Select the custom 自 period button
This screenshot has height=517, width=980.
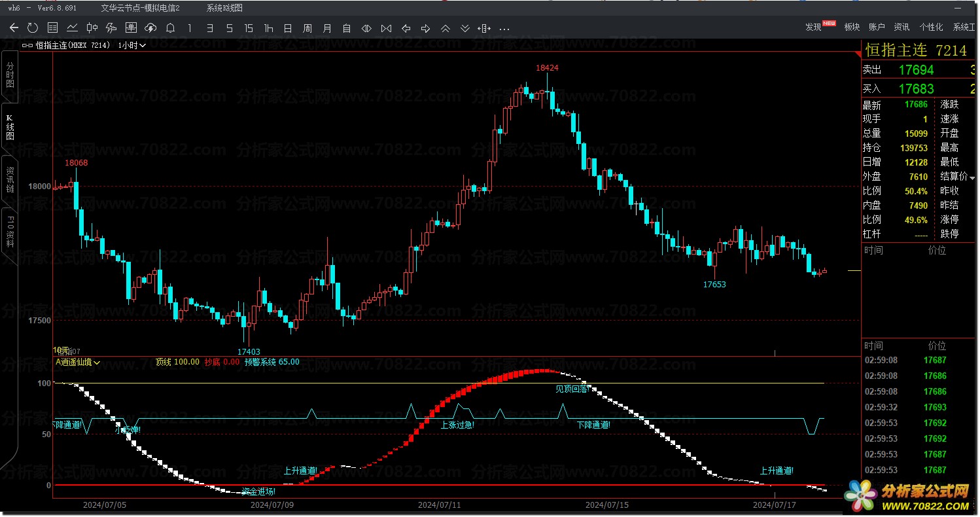347,28
